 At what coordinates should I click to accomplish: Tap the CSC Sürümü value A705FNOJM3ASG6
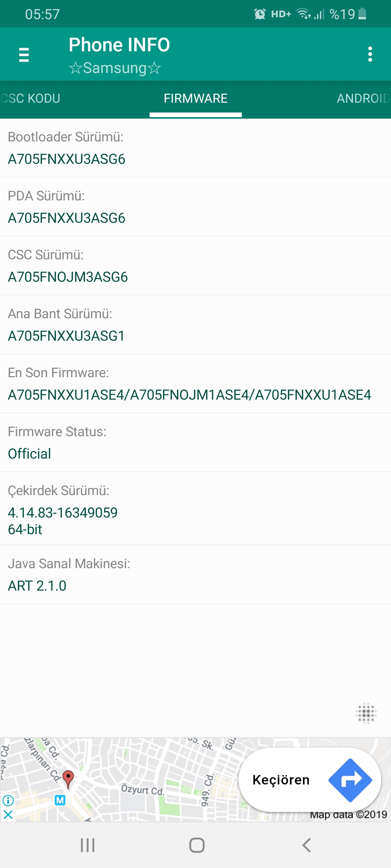tap(68, 277)
